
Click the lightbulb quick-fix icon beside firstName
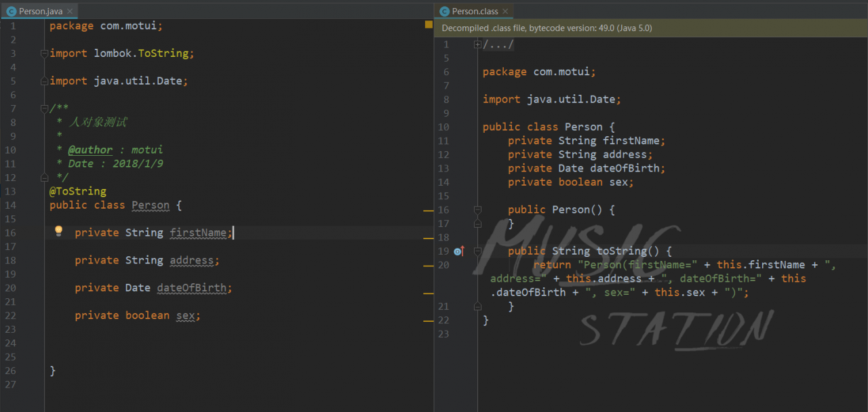pos(58,231)
